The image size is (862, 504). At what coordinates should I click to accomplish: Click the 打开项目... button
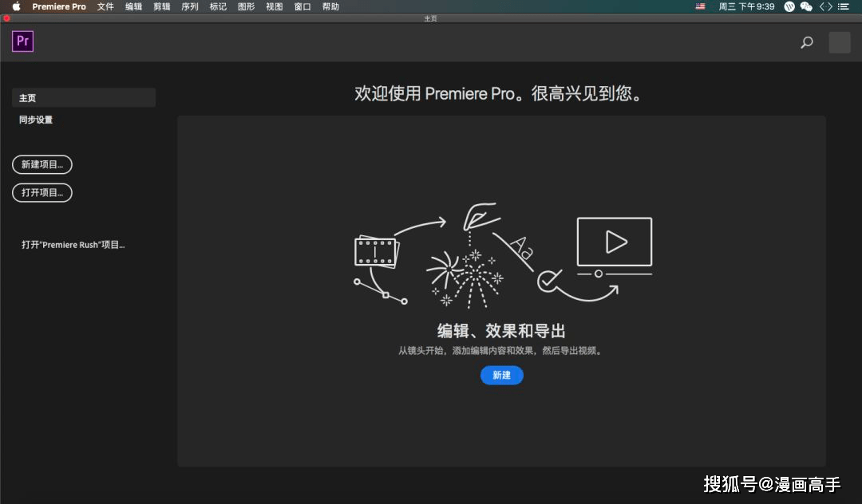42,193
